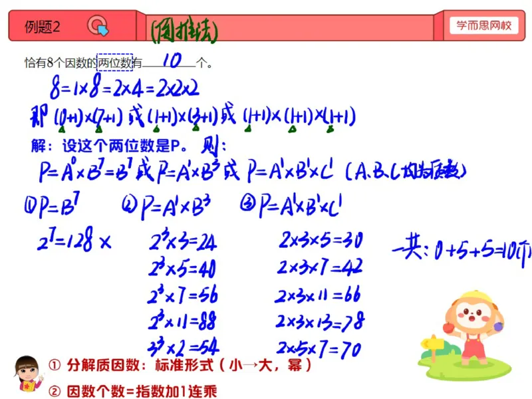Click the equation 2³×11=88
The height and width of the screenshot is (399, 532).
[182, 320]
